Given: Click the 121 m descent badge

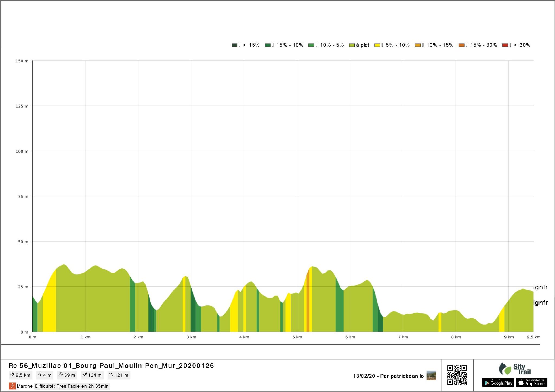Looking at the screenshot, I should pos(119,375).
